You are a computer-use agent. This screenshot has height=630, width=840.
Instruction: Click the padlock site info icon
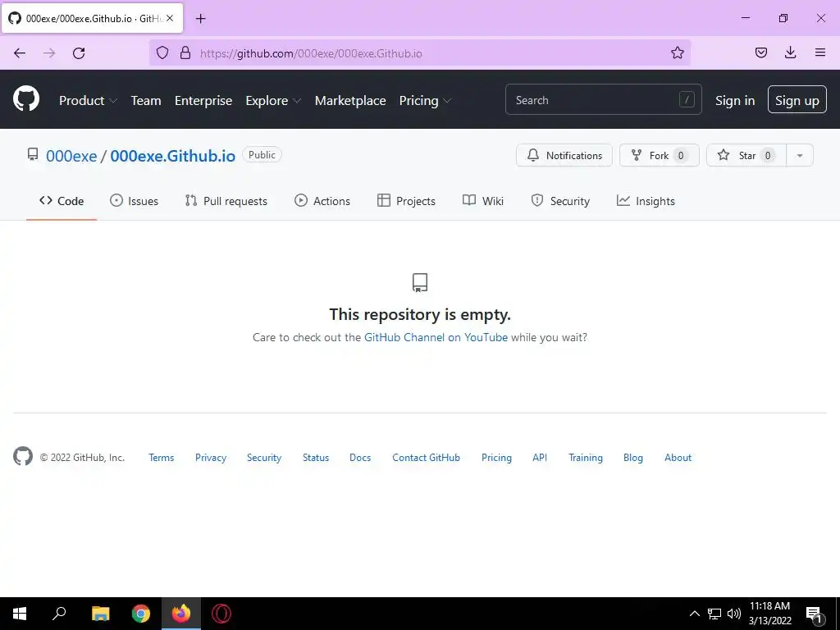(x=185, y=53)
